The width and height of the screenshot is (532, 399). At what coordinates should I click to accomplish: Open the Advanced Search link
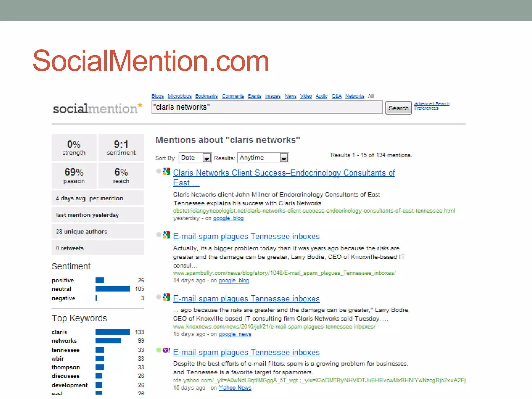click(432, 104)
